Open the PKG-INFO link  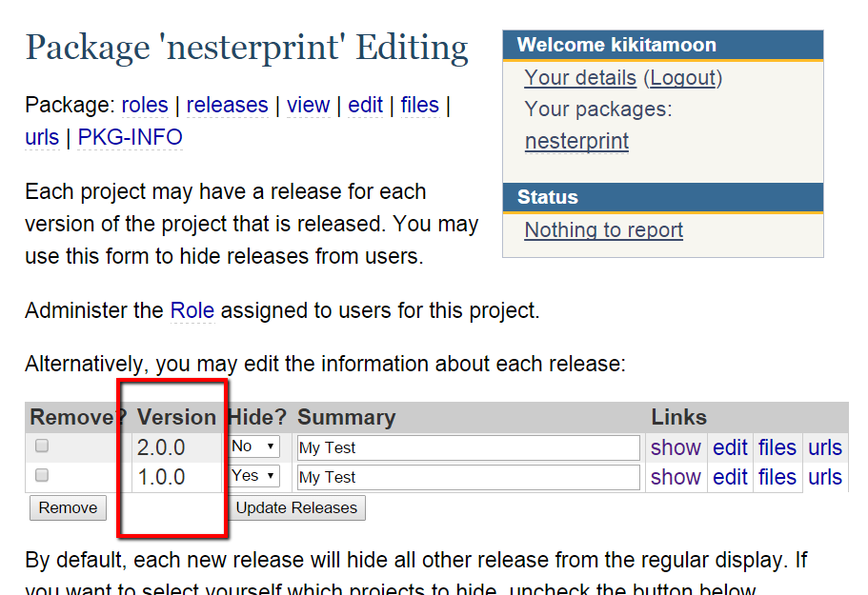tap(131, 137)
